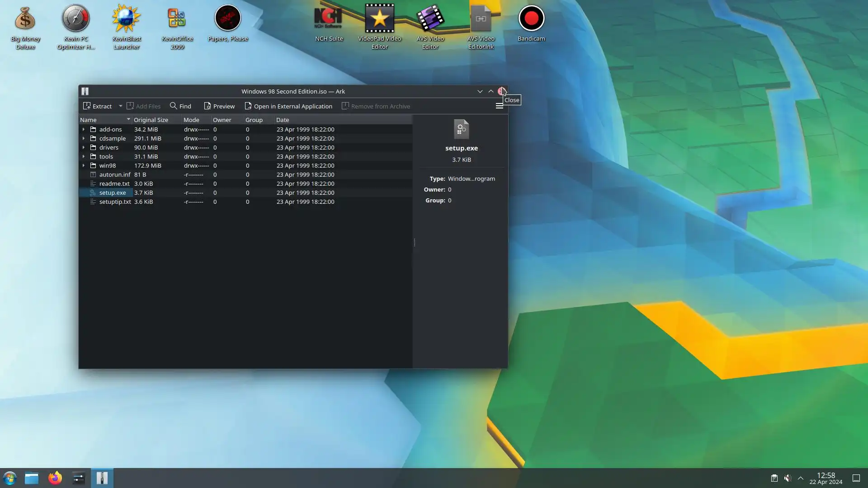Open Bandicam desktop icon
The width and height of the screenshot is (868, 488).
pyautogui.click(x=531, y=19)
